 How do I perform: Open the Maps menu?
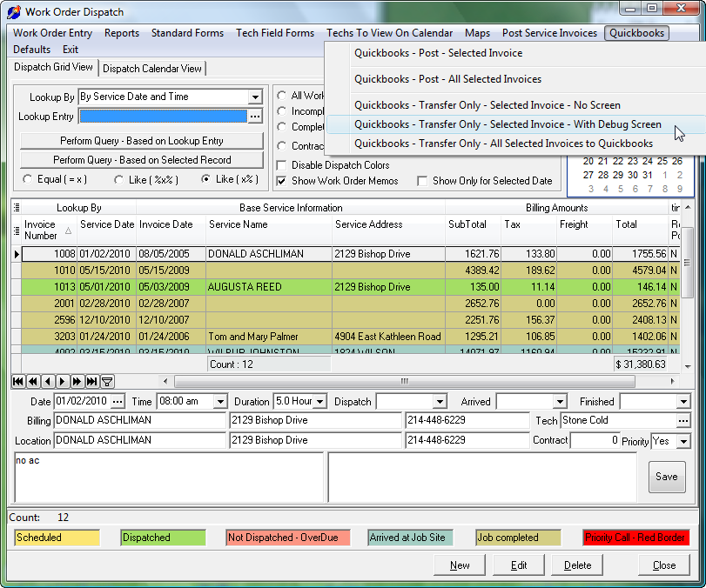click(x=477, y=33)
